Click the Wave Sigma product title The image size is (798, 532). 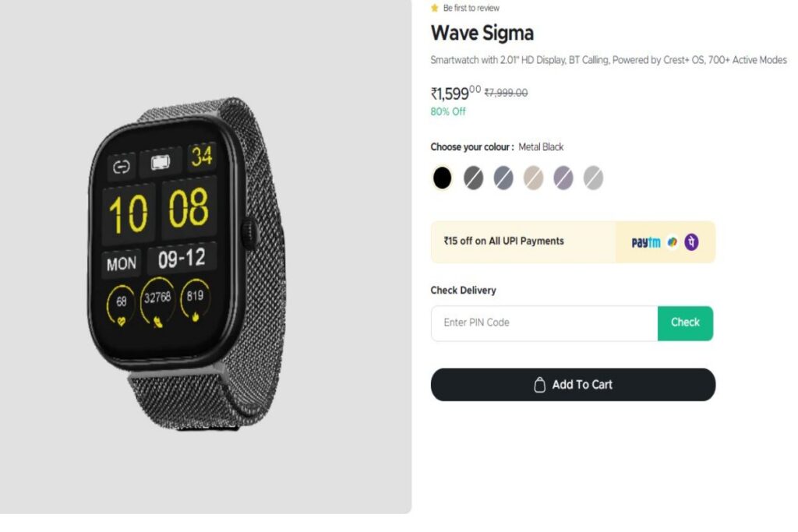pos(482,33)
